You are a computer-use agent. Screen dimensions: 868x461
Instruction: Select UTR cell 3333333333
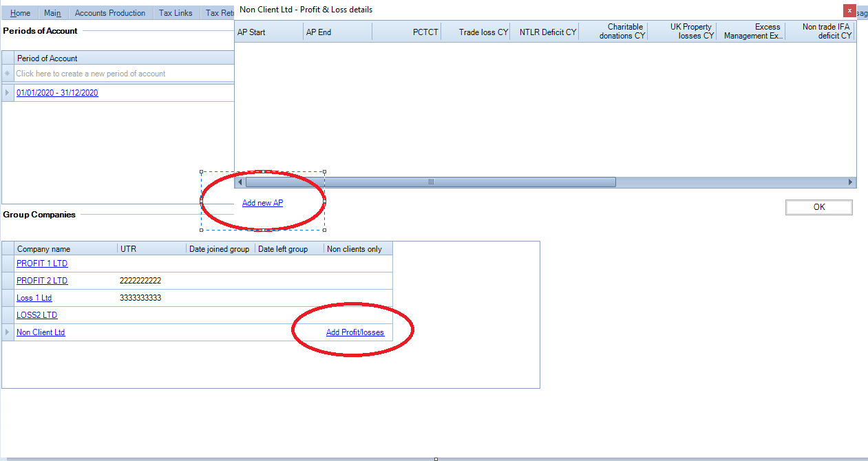pos(152,298)
